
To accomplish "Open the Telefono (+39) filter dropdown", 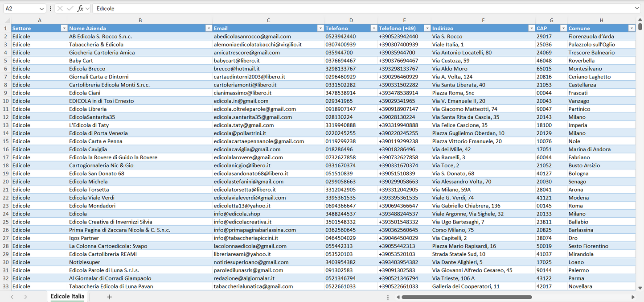I will pos(427,29).
